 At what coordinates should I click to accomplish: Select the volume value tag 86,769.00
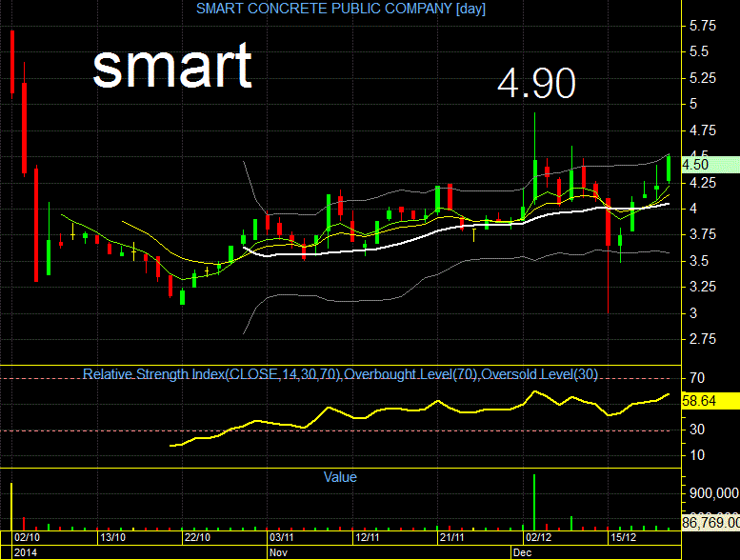coord(710,523)
